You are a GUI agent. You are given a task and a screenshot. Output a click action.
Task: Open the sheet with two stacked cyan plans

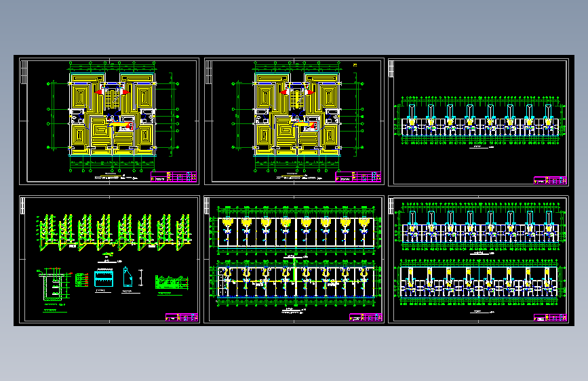479,259
